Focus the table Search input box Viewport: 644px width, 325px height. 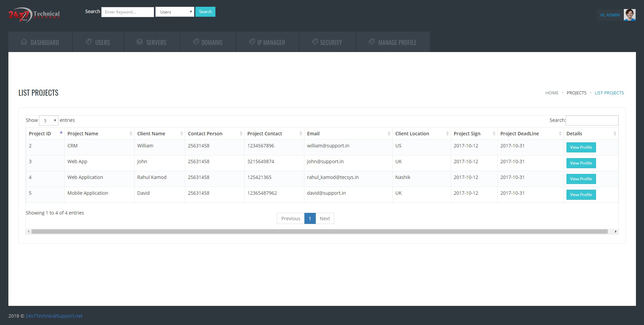[592, 120]
